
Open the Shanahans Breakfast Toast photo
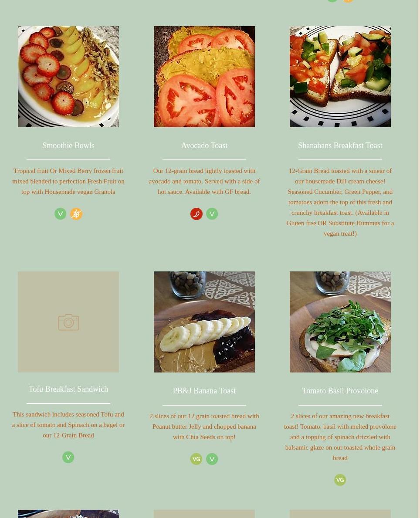(340, 77)
